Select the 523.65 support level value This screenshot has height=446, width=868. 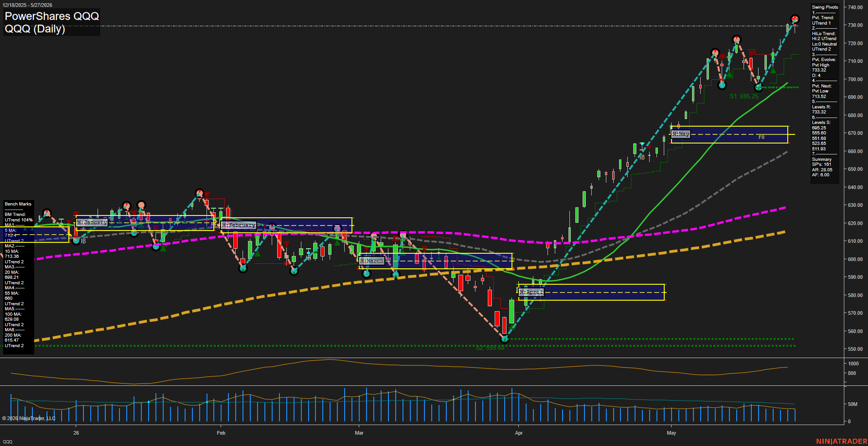coord(819,144)
